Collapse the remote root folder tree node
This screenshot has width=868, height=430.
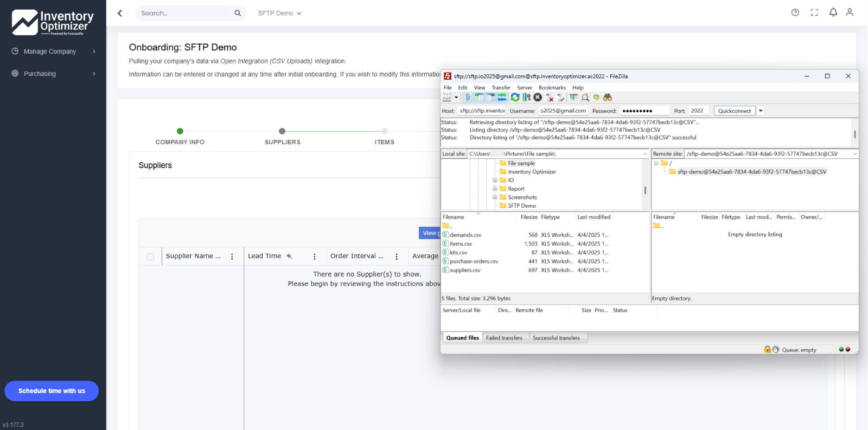[656, 163]
